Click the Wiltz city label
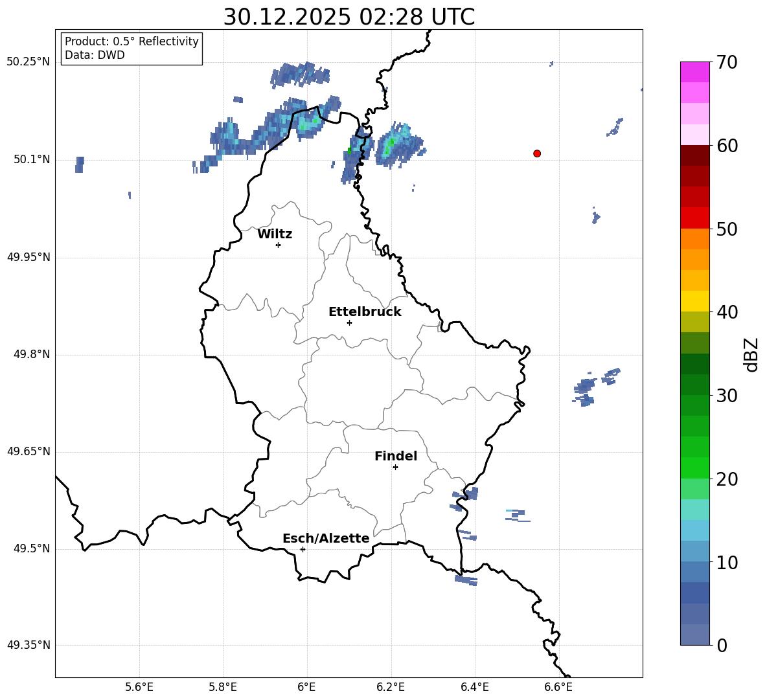Image resolution: width=767 pixels, height=700 pixels. tap(275, 234)
